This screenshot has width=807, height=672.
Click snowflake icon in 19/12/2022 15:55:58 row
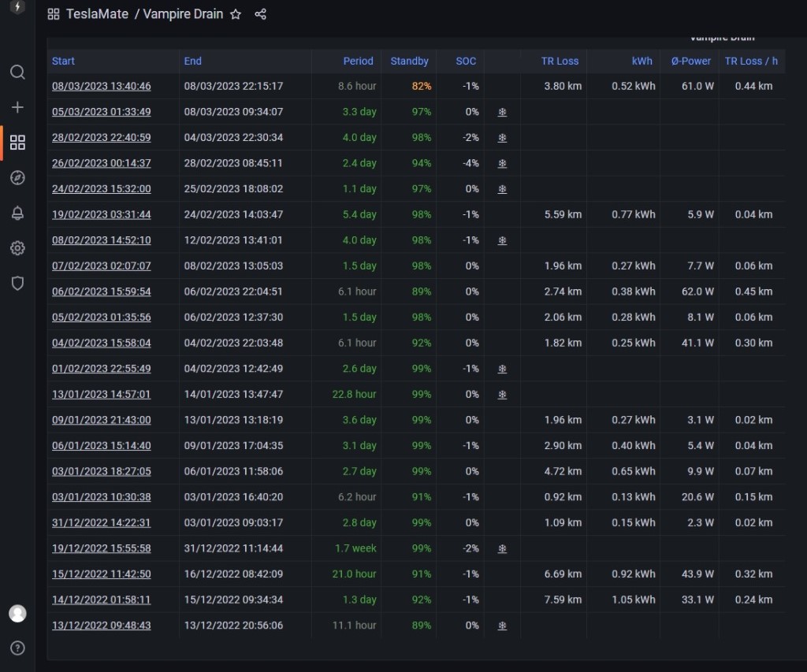[502, 548]
